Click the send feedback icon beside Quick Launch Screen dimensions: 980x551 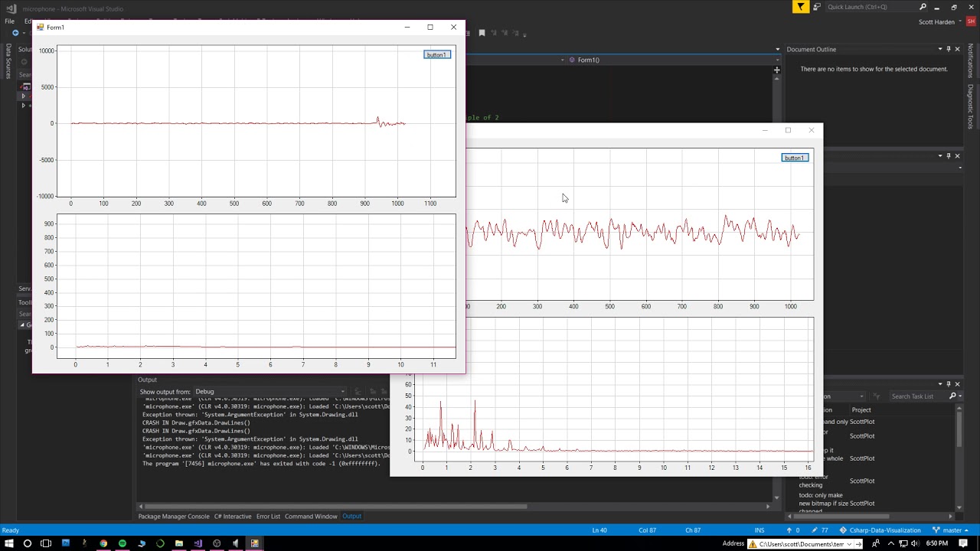tap(817, 7)
